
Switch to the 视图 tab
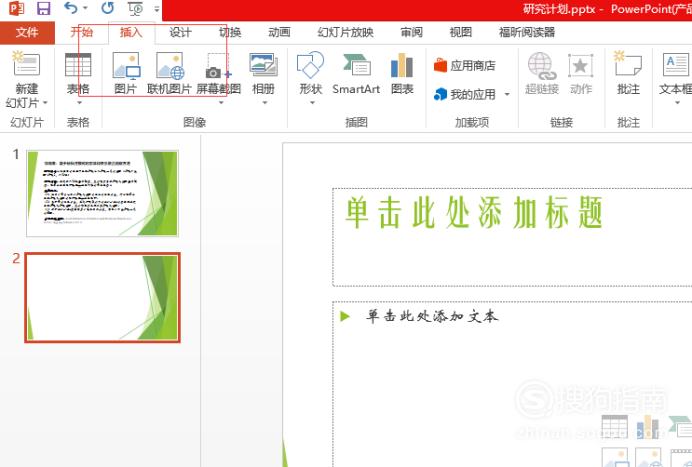461,32
